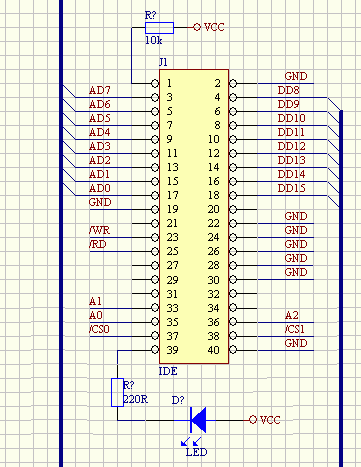Select pin number 32 inside J1

tap(214, 294)
